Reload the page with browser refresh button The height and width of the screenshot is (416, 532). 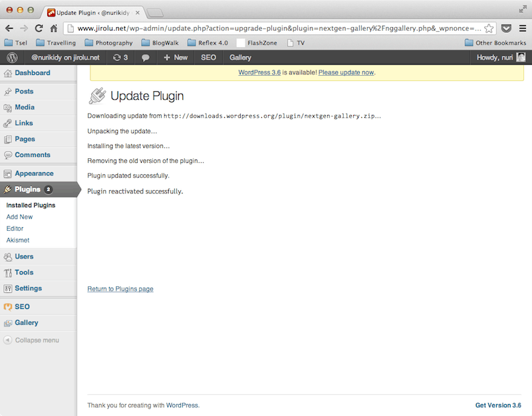pyautogui.click(x=39, y=28)
